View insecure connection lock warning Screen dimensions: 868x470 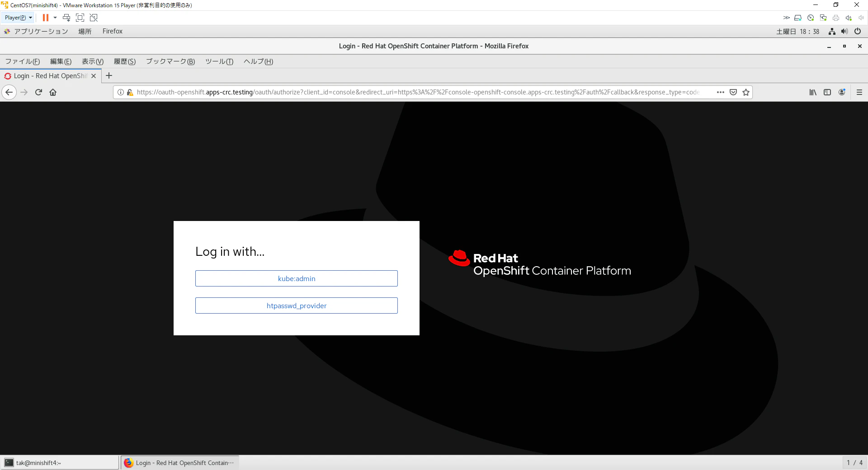pyautogui.click(x=130, y=92)
